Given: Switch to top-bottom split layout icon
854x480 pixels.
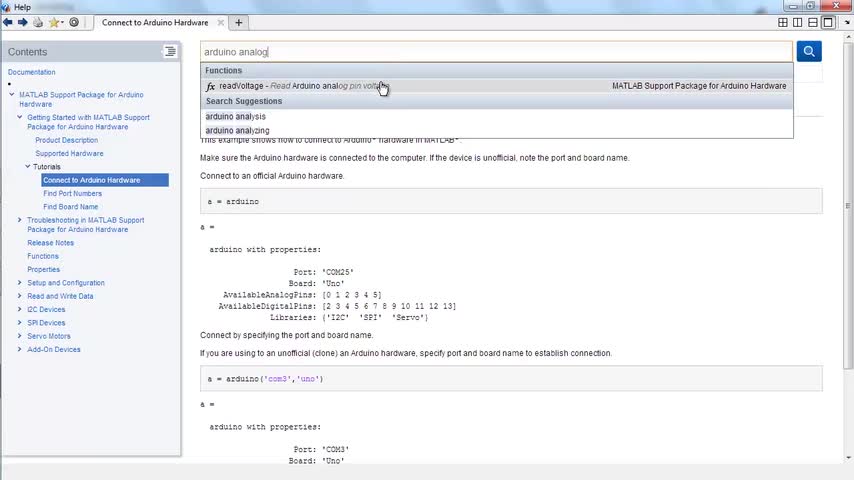Looking at the screenshot, I should 813,22.
